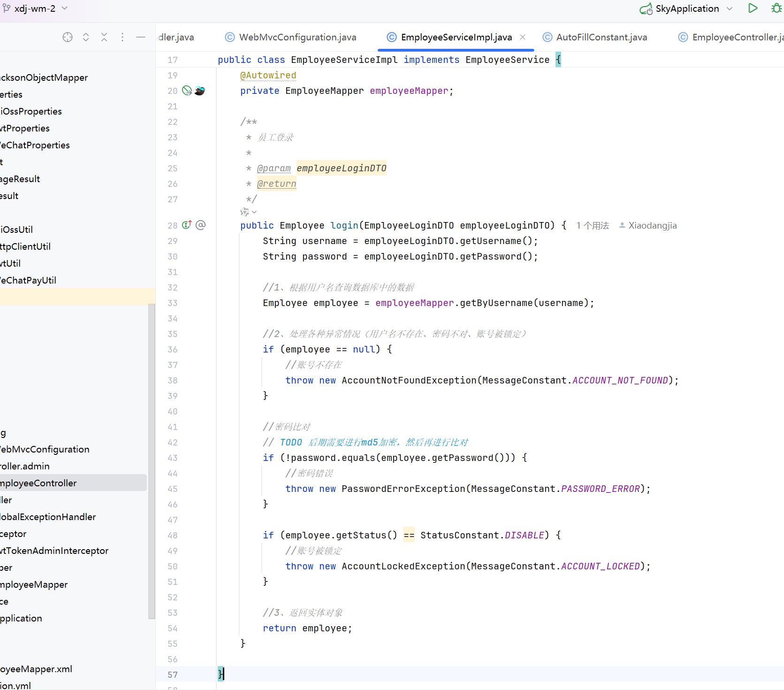This screenshot has width=784, height=690.
Task: Click the git branch icon beside xdj-wm-2
Action: click(x=7, y=8)
